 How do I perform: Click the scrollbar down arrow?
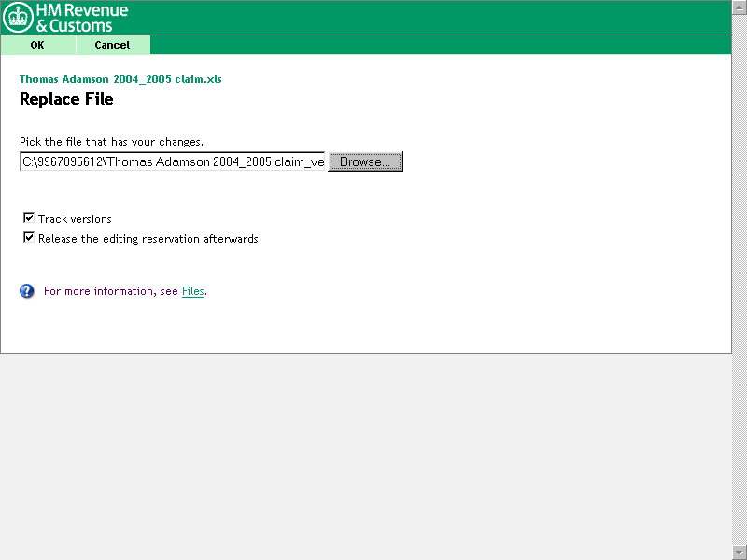coord(740,553)
